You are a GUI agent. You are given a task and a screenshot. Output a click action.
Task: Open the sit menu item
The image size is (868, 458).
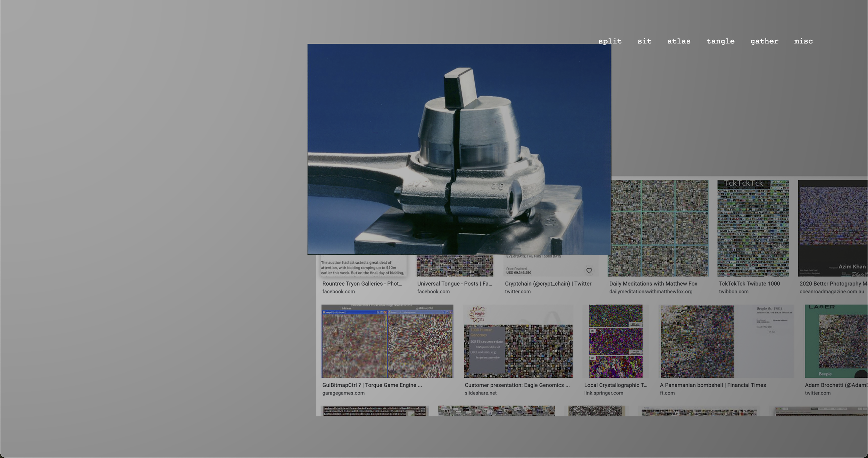click(x=644, y=41)
